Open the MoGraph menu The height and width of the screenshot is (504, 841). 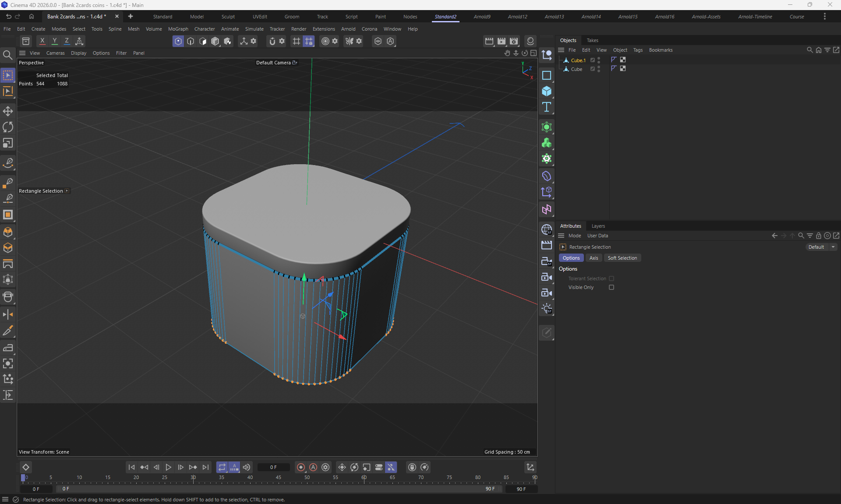click(178, 29)
